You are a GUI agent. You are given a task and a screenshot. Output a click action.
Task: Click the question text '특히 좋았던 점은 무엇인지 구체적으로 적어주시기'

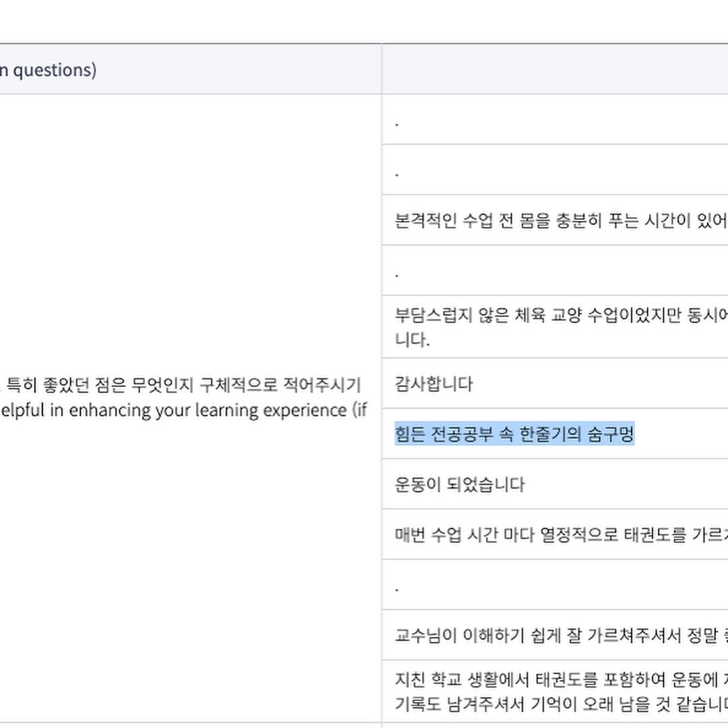(183, 384)
